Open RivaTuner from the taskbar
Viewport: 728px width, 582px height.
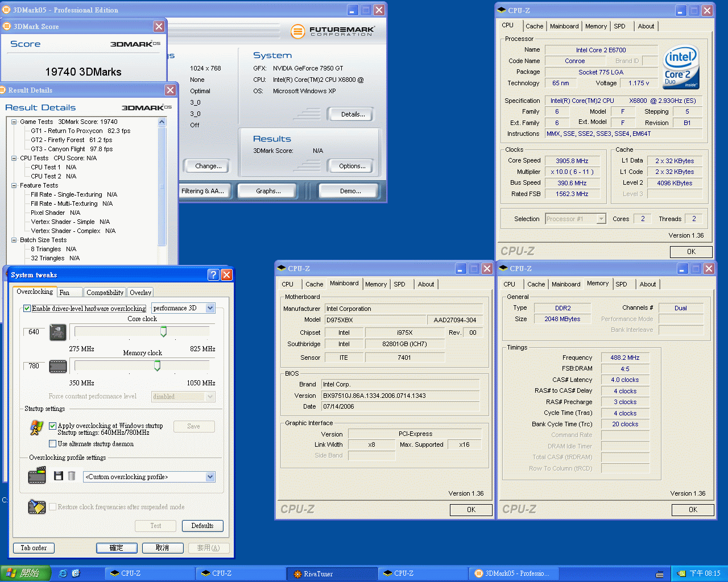[x=332, y=573]
